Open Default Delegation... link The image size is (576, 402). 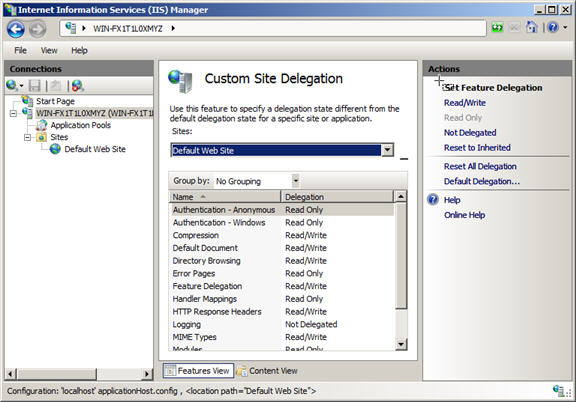click(482, 182)
